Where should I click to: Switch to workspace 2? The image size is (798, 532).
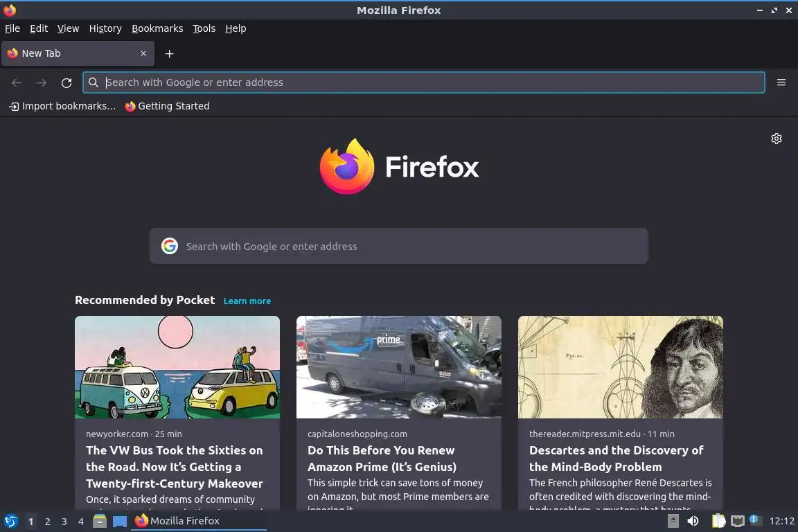(x=47, y=522)
